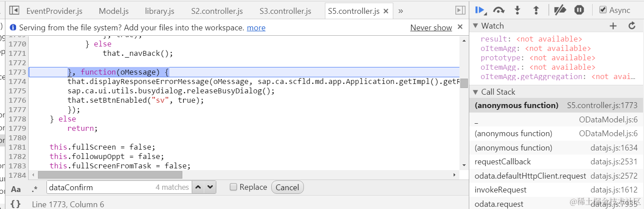The height and width of the screenshot is (209, 644).
Task: Click Never show link
Action: point(431,28)
